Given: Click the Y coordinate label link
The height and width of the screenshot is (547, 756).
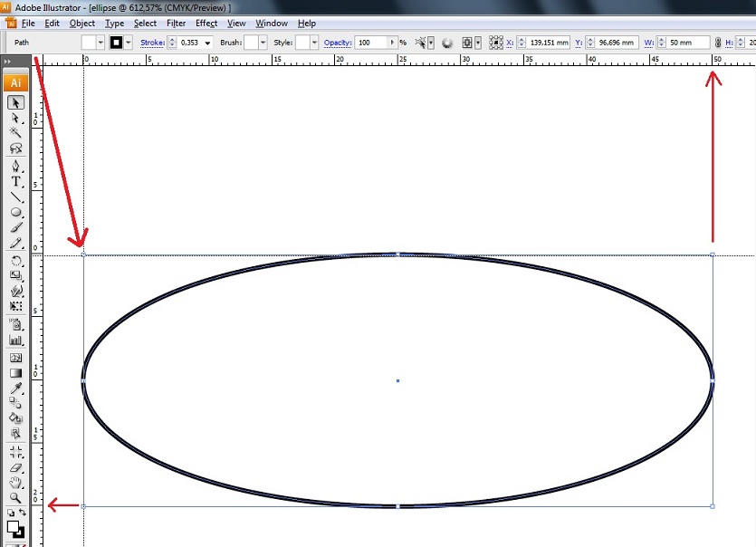Looking at the screenshot, I should (579, 43).
